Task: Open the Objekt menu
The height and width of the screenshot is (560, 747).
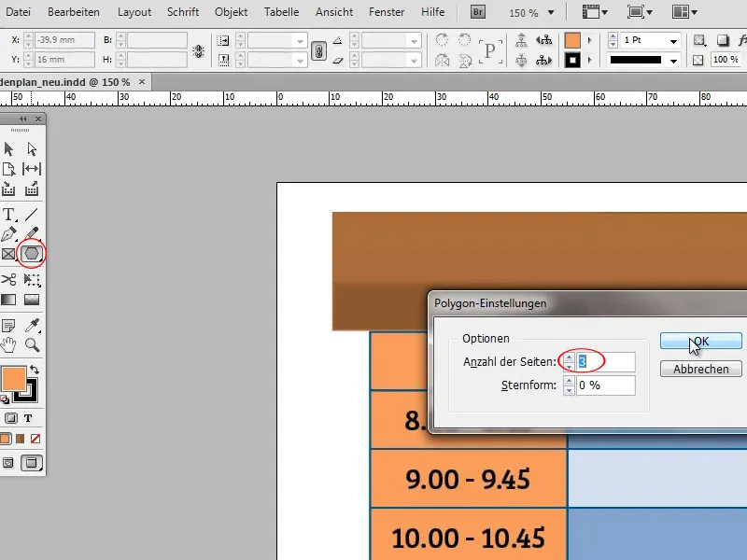Action: [x=231, y=12]
